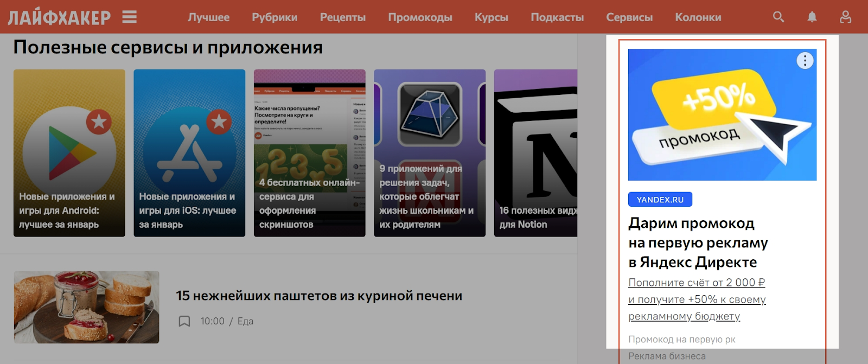The height and width of the screenshot is (364, 868).
Task: Open Дарим промокод на первую рекламу headline
Action: click(698, 242)
